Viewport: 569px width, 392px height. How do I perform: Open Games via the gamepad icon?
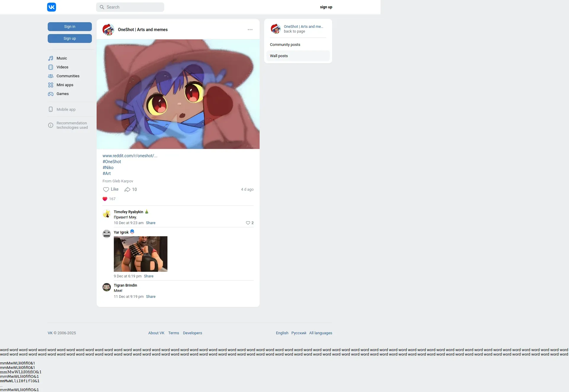(51, 94)
